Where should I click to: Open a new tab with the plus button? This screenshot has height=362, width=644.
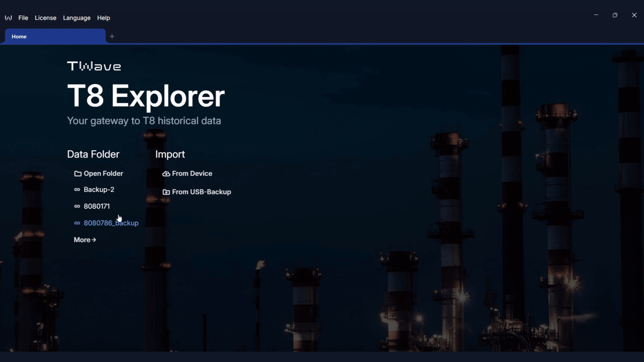coord(112,36)
